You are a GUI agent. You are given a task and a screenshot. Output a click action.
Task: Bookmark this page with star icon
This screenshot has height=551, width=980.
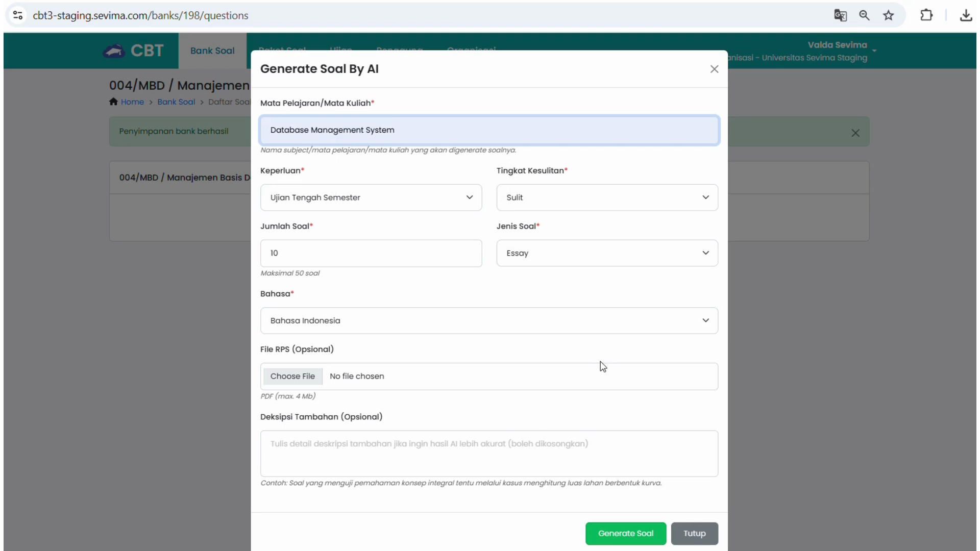(x=889, y=15)
